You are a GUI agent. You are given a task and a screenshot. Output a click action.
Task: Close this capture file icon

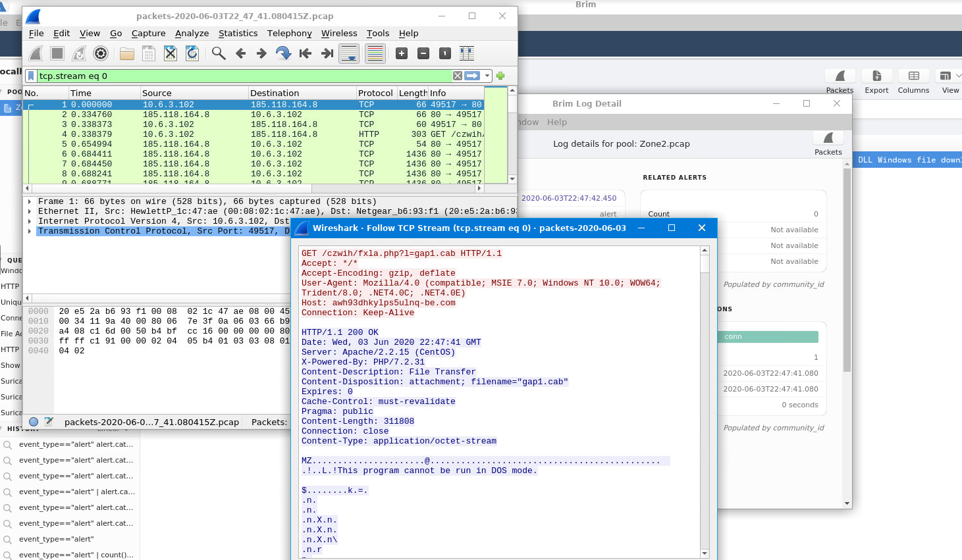[171, 54]
